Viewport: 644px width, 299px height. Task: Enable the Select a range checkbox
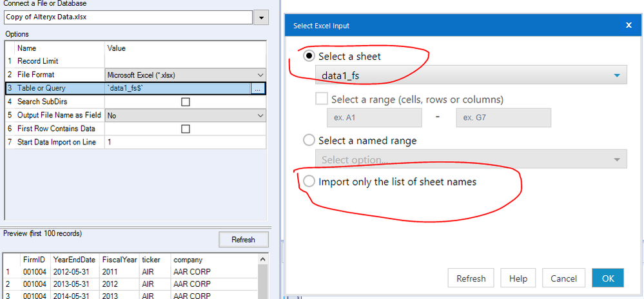coord(322,99)
